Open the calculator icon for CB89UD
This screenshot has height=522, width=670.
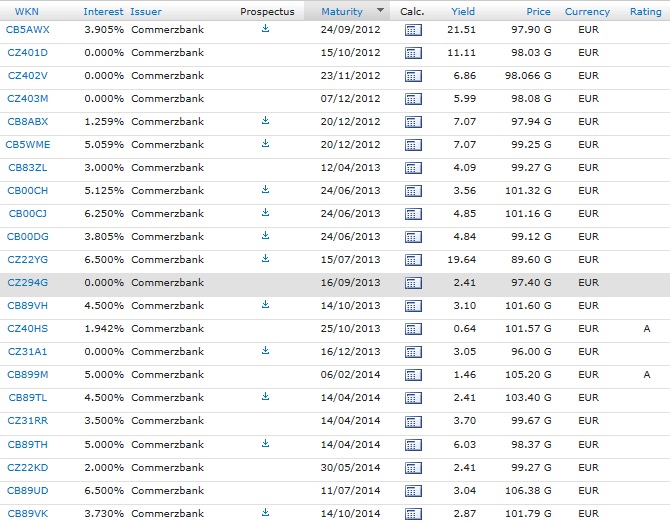(413, 491)
